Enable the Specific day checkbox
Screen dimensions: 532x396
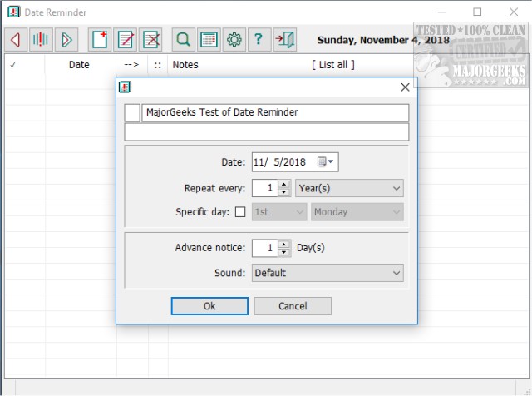241,212
